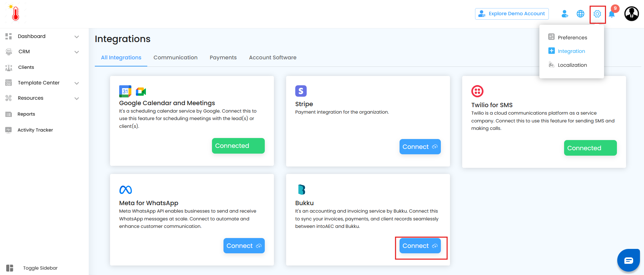Expand the Template Center chevron
Screen dimensions: 644x275
77,83
